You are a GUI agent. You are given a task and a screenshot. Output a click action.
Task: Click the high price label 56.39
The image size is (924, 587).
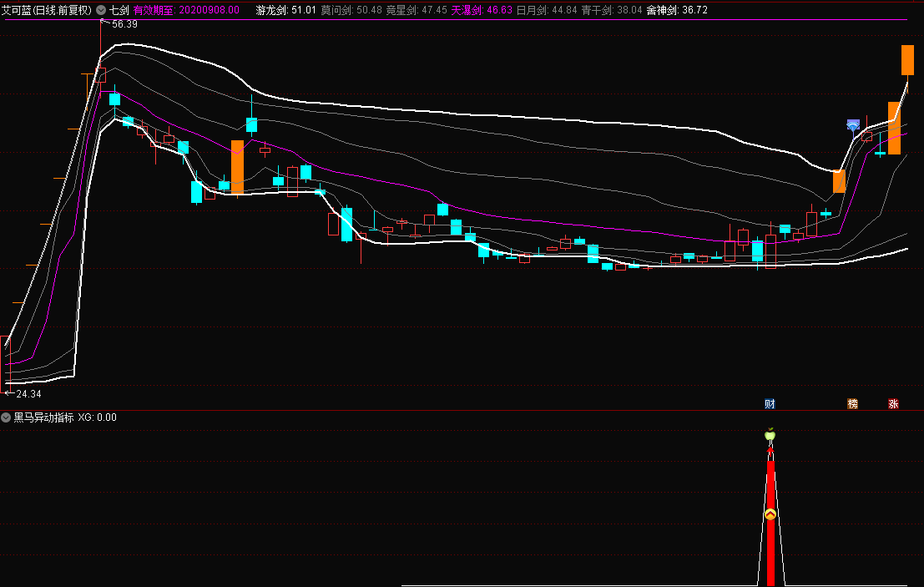pyautogui.click(x=124, y=24)
